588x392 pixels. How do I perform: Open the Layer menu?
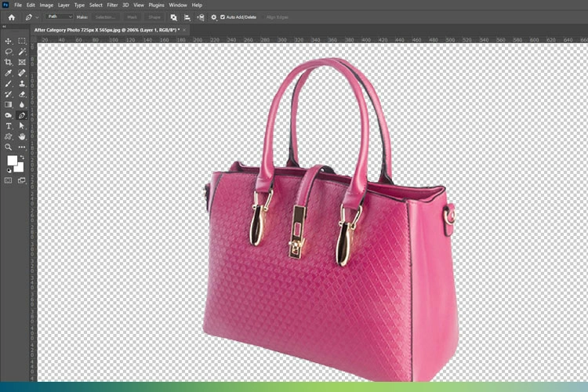[64, 5]
